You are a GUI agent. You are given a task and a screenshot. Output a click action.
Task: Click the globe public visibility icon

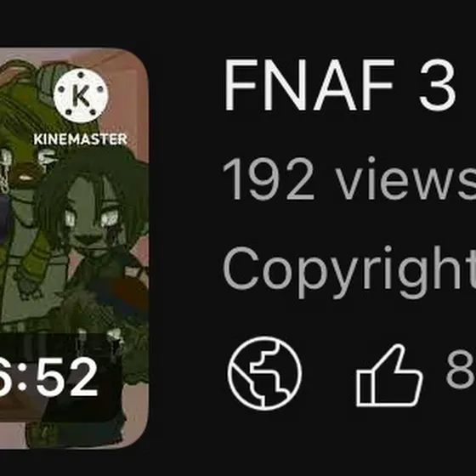point(264,373)
